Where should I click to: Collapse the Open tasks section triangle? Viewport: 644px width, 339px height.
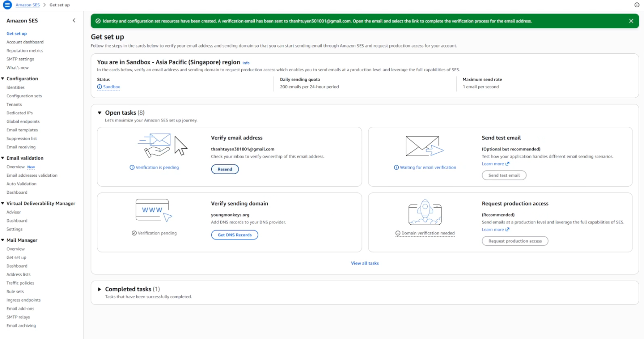click(100, 113)
